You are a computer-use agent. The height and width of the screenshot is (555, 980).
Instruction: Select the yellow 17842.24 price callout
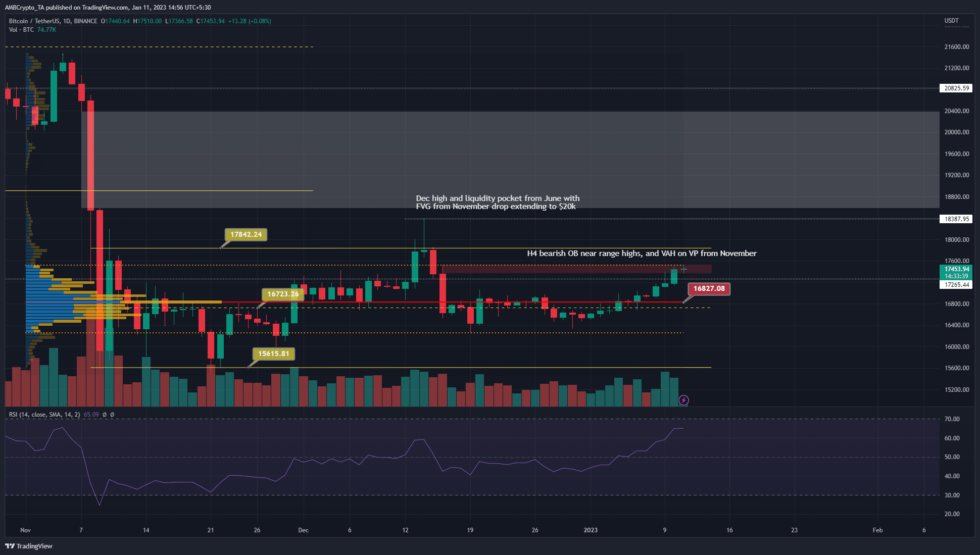point(246,235)
